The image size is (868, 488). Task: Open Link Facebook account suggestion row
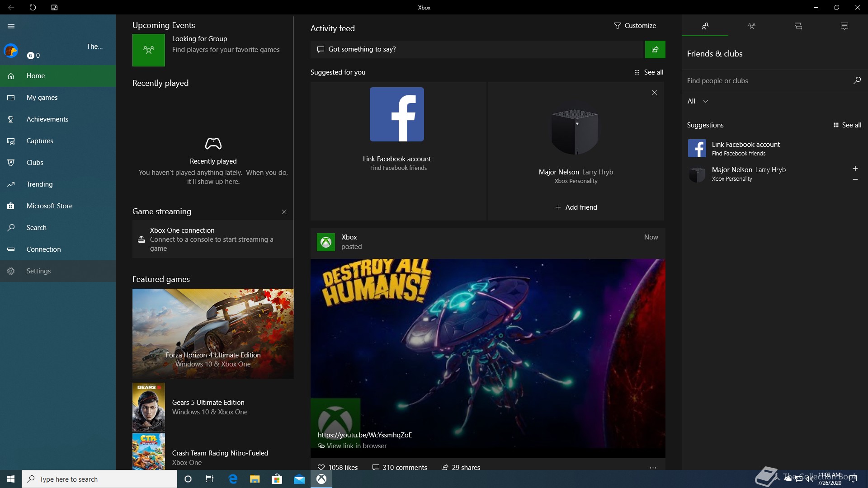(774, 148)
